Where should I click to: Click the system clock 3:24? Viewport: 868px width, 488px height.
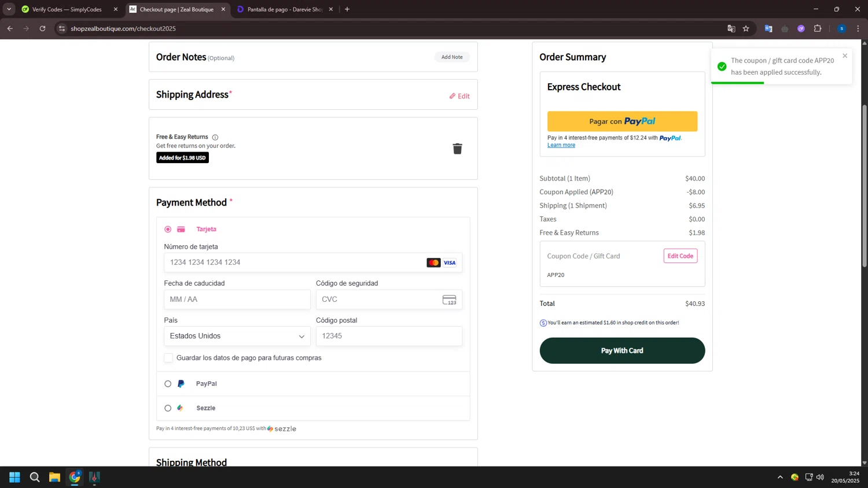(854, 474)
